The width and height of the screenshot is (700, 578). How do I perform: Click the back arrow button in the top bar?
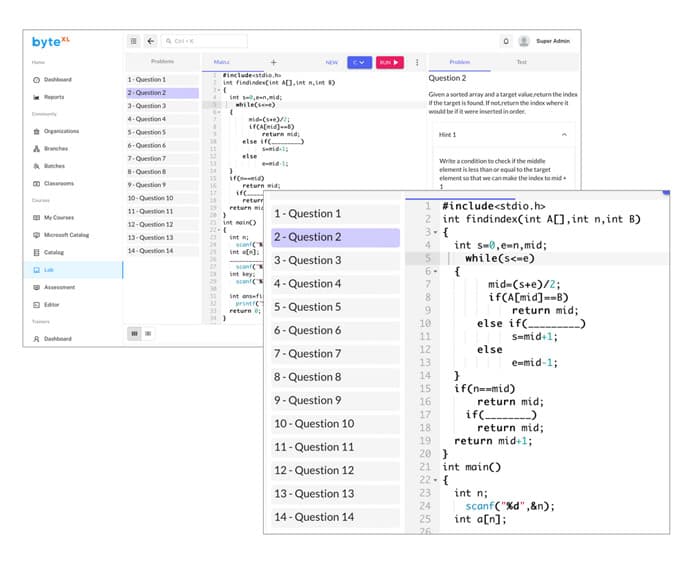[x=151, y=41]
